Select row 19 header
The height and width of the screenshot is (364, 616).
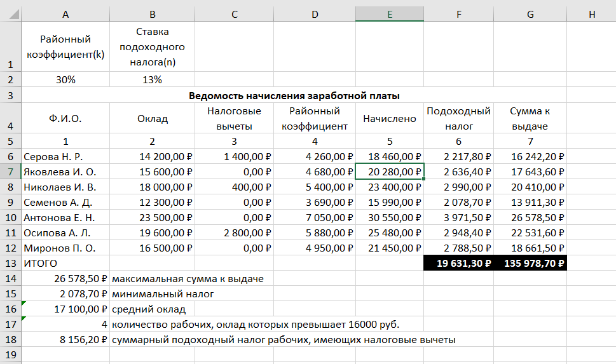click(x=11, y=355)
